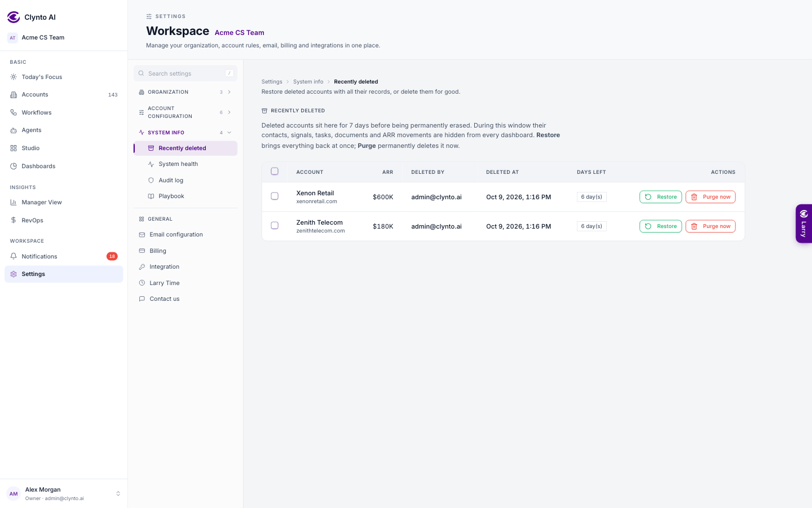Purge the Zenith Telecom account now
Viewport: 812px width, 508px height.
(x=710, y=226)
